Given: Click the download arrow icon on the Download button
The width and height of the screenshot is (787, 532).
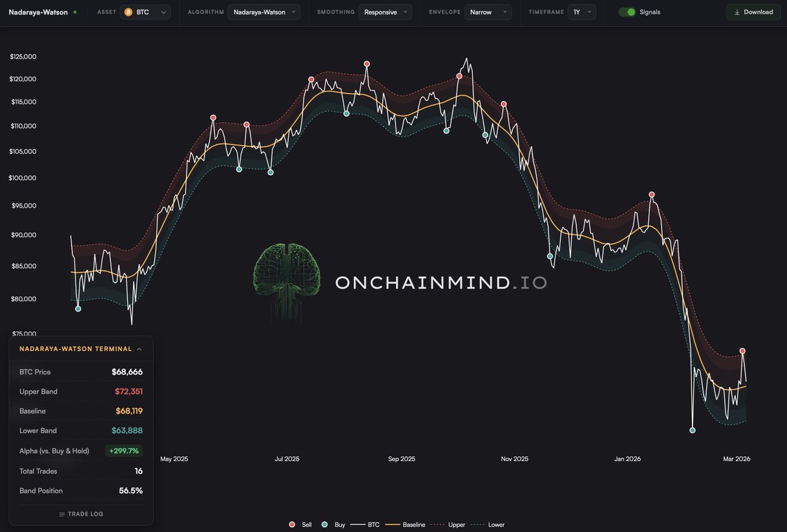Looking at the screenshot, I should click(x=736, y=11).
